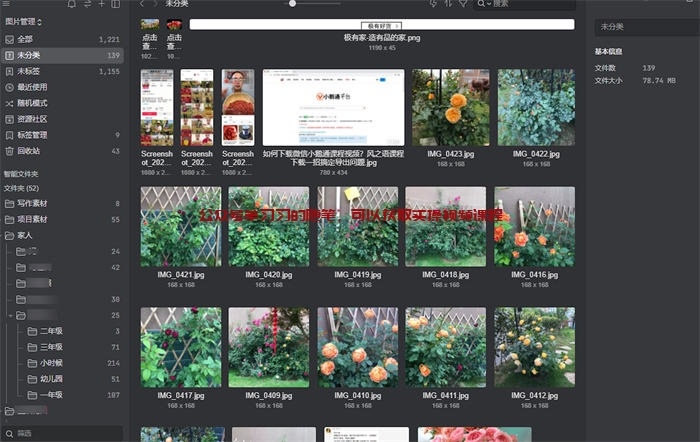The image size is (700, 442).
Task: Click the 筛选 filter box at bottom left
Action: pyautogui.click(x=62, y=433)
